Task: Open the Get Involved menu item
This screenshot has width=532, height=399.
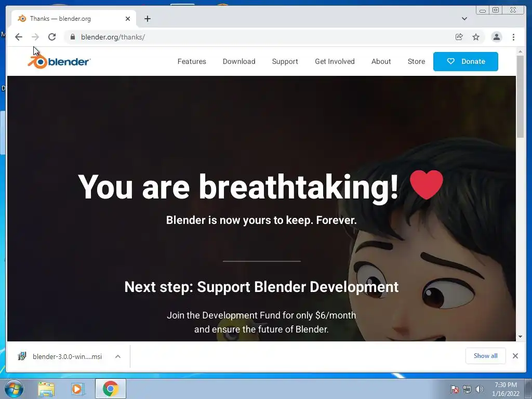Action: (x=335, y=61)
